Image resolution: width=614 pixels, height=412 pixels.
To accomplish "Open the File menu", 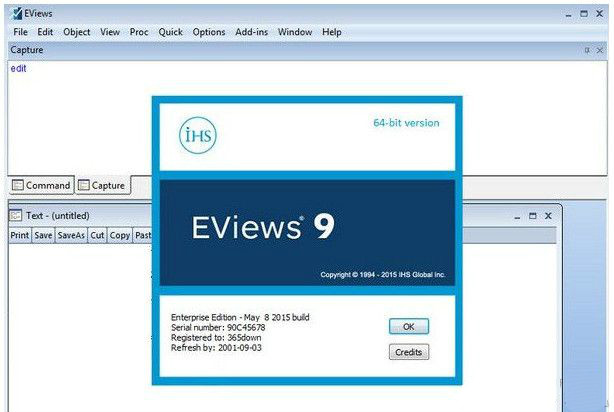I will click(20, 32).
